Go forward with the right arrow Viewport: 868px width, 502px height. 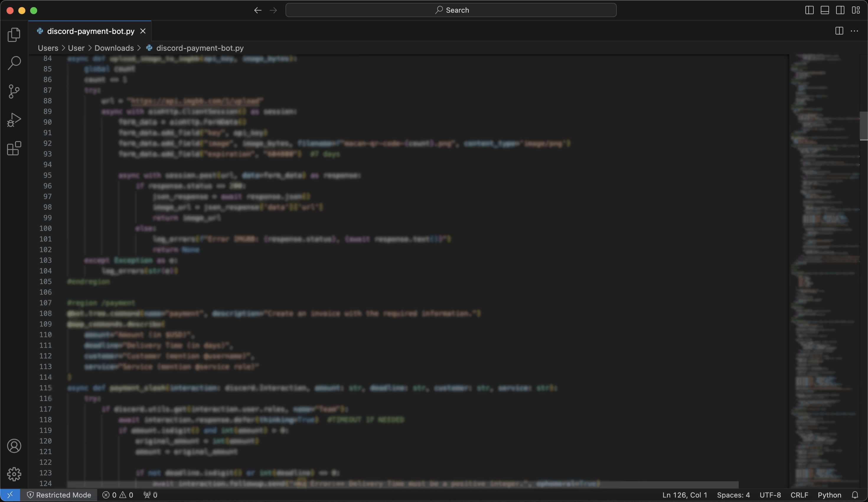[273, 10]
